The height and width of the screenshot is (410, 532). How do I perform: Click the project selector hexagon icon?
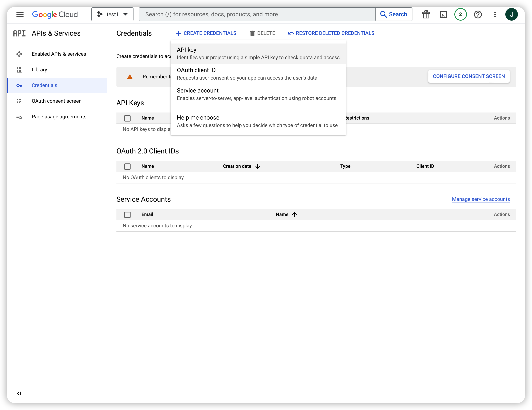(x=100, y=14)
